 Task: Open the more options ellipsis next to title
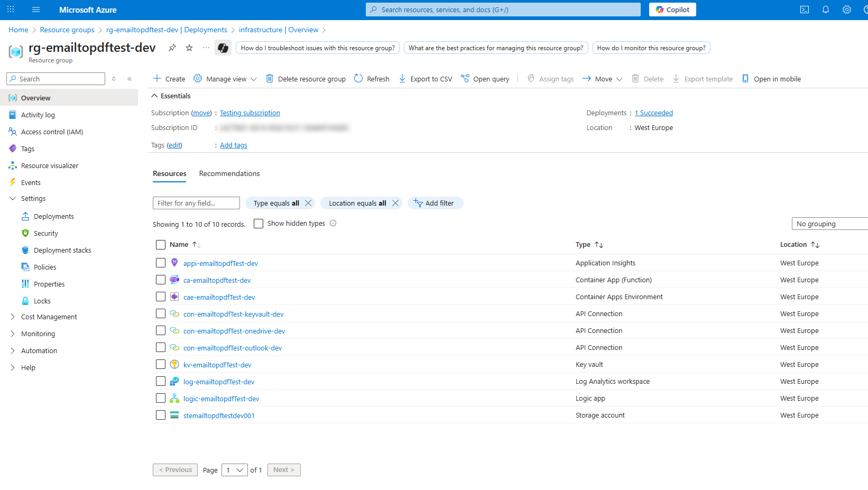[x=206, y=48]
